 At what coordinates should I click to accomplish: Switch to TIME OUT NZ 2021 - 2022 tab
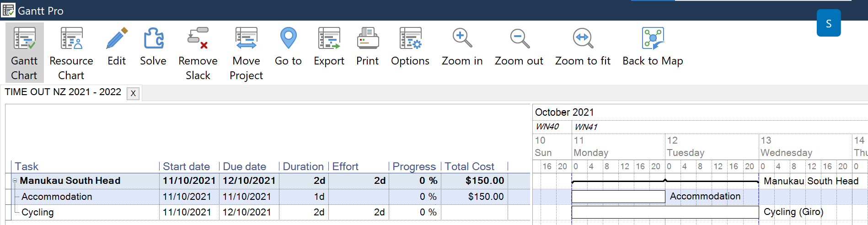63,92
